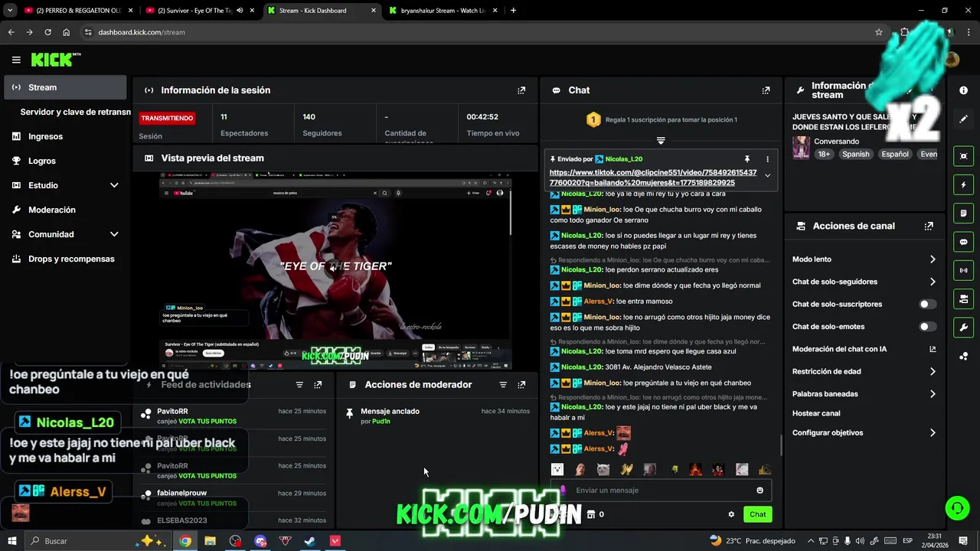This screenshot has width=980, height=551.
Task: Click the green support headset button
Action: [956, 507]
